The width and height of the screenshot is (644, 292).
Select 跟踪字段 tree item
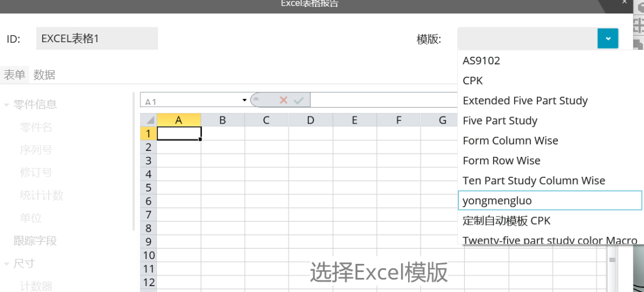[35, 241]
